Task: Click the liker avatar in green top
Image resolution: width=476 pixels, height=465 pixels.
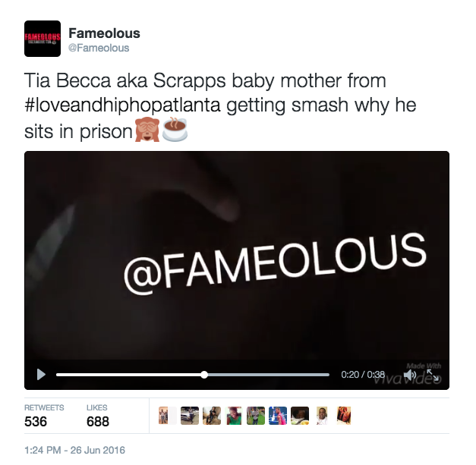Action: [234, 416]
